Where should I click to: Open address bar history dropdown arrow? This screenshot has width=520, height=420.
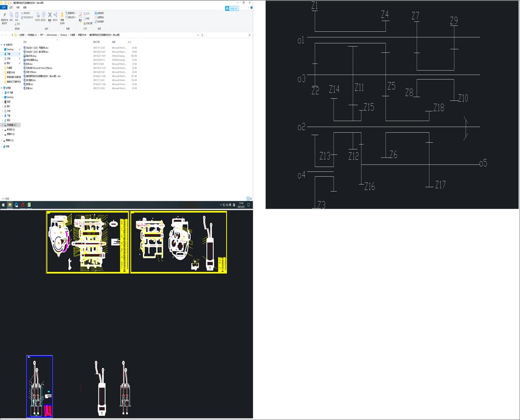coord(198,35)
